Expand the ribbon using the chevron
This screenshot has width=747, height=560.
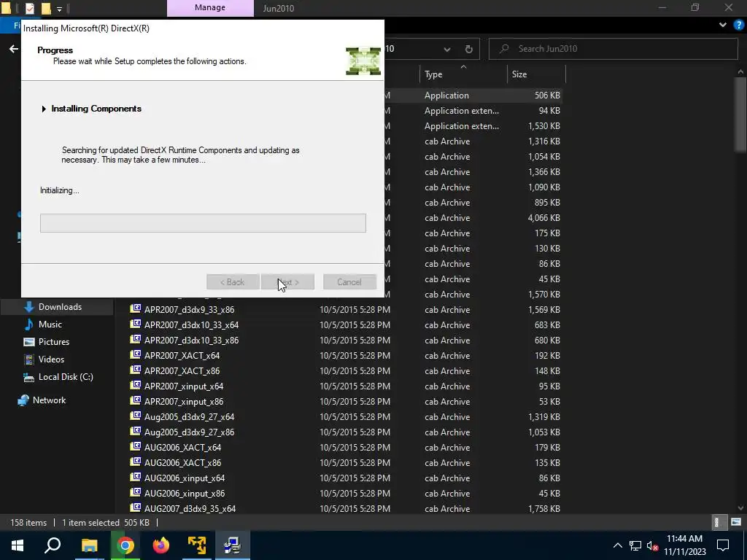723,25
